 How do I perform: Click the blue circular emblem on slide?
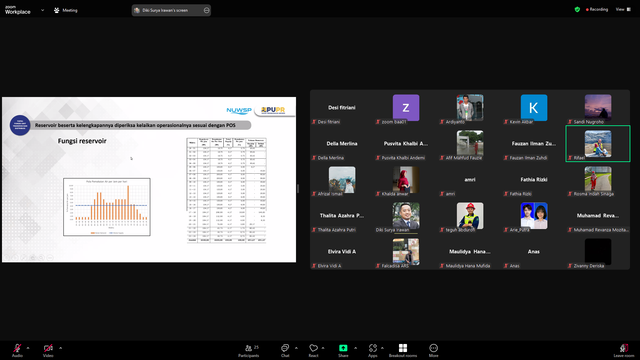20,125
